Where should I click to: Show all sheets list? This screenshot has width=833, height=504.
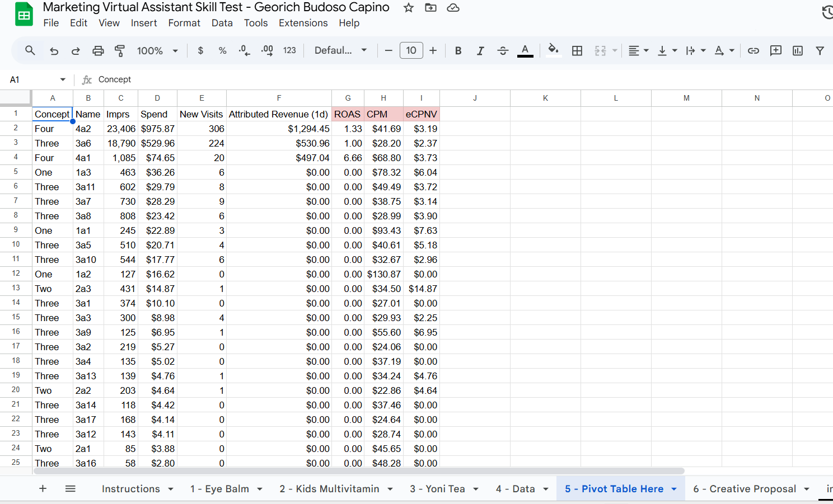click(71, 489)
